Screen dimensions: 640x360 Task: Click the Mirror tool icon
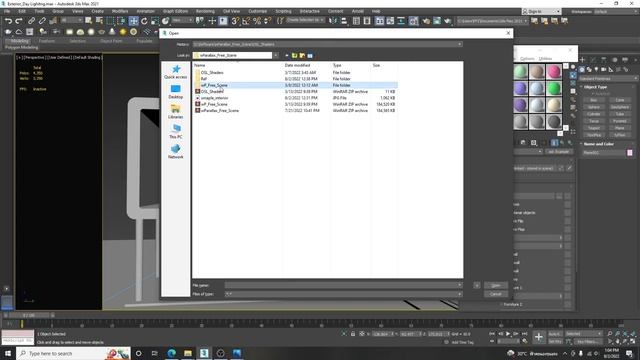[333, 21]
